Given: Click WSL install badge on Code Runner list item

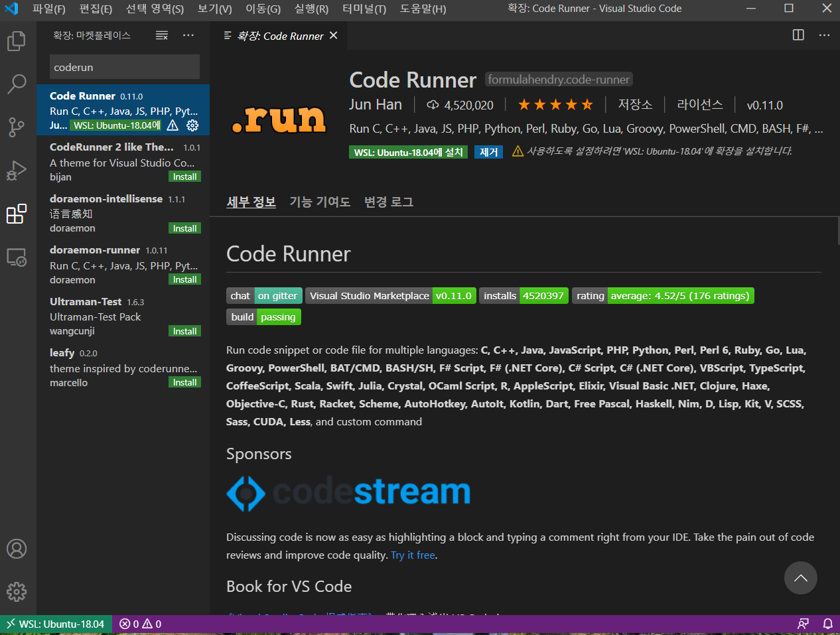Looking at the screenshot, I should 115,125.
